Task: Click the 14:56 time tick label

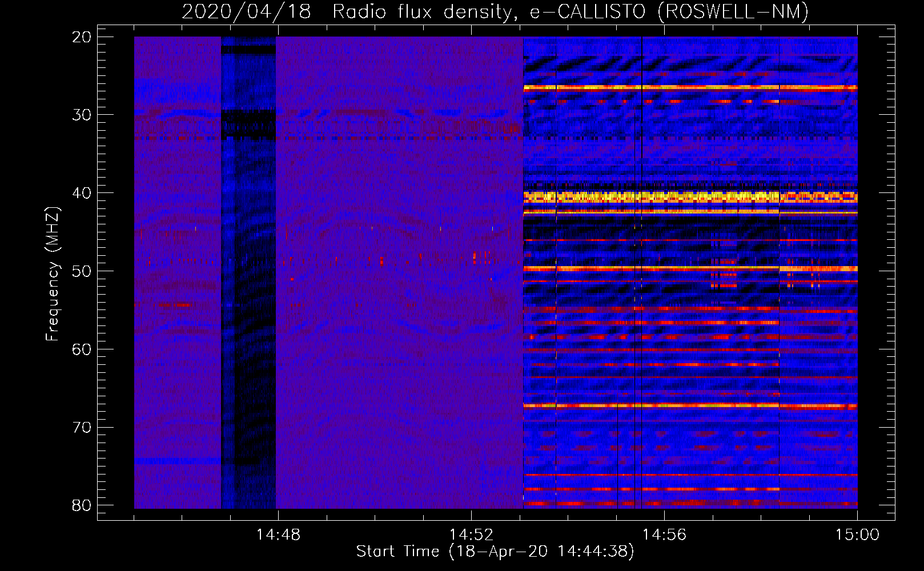Action: (664, 535)
